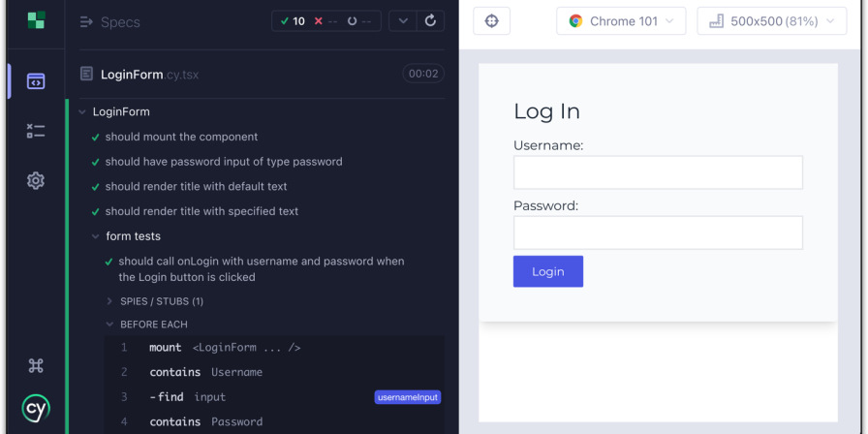
Task: Open Settings gear in sidebar
Action: coord(36,180)
